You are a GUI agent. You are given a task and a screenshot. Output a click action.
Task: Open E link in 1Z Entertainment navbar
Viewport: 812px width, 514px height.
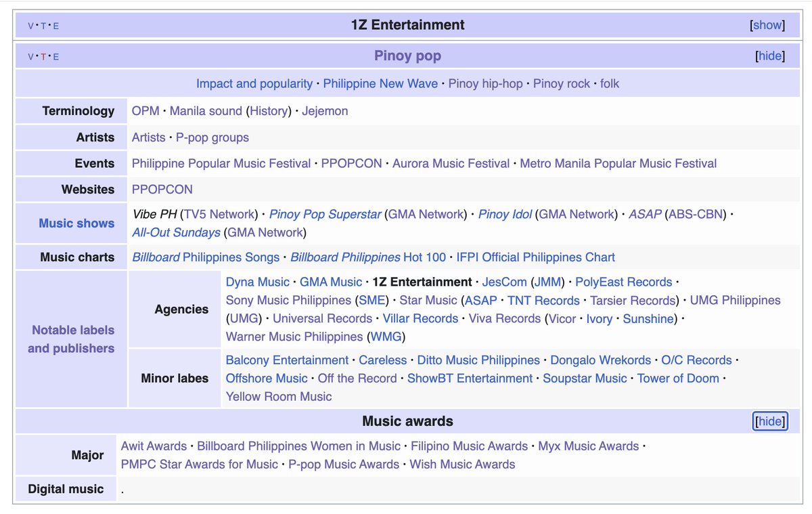(56, 26)
